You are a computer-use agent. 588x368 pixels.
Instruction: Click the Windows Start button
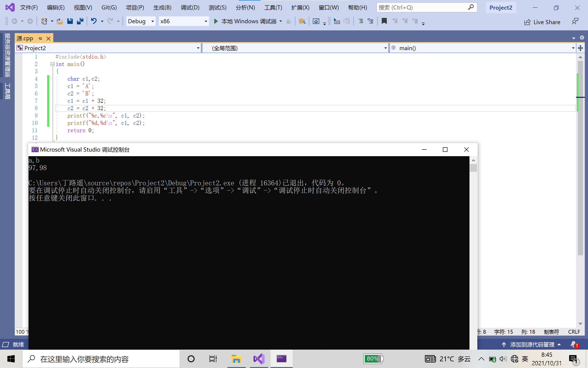(x=11, y=359)
